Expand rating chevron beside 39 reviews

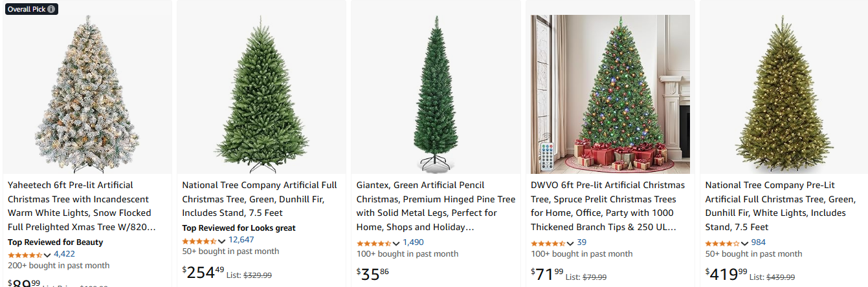(570, 243)
